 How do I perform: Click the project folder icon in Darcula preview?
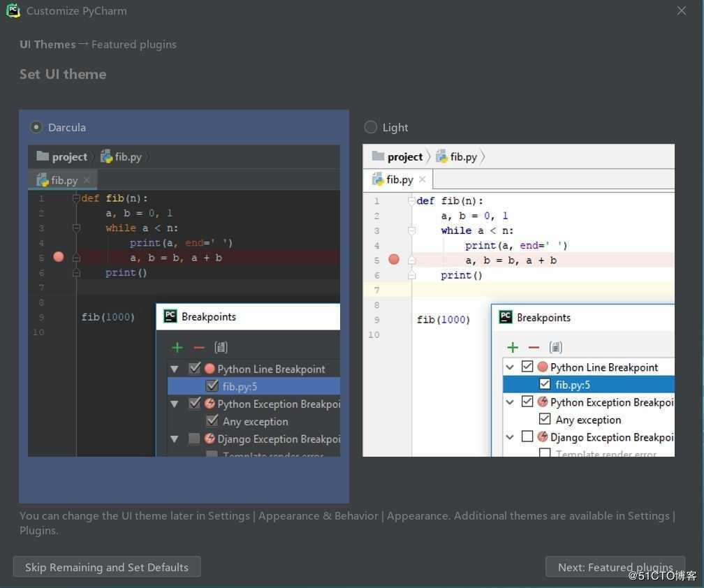pyautogui.click(x=43, y=156)
